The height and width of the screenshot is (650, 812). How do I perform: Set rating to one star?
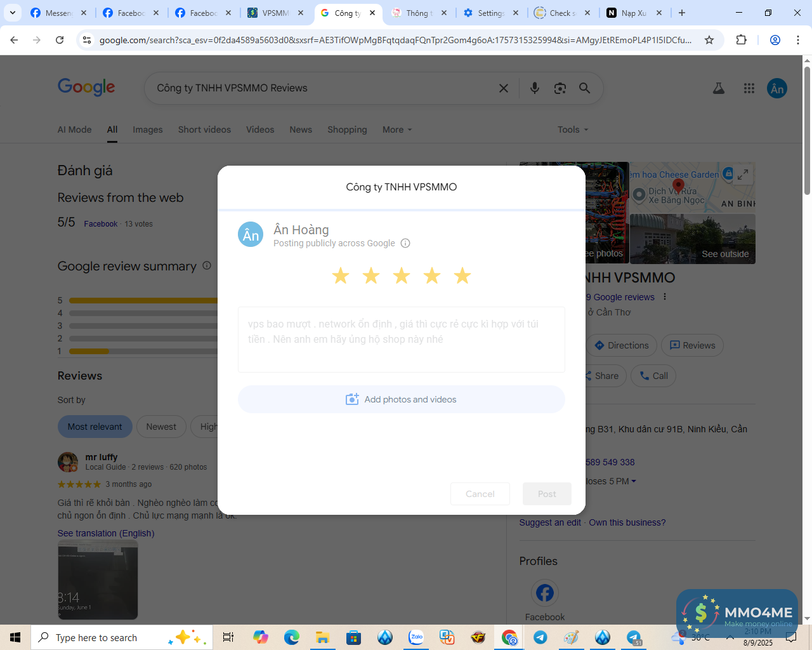(341, 275)
